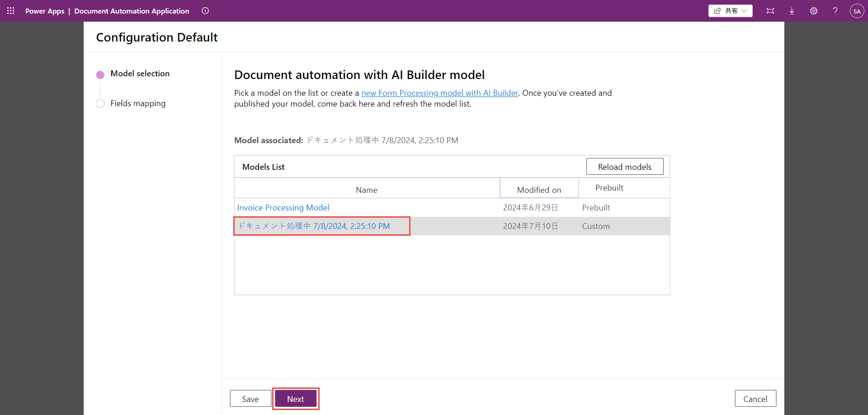Click the Model associated value text

click(382, 140)
